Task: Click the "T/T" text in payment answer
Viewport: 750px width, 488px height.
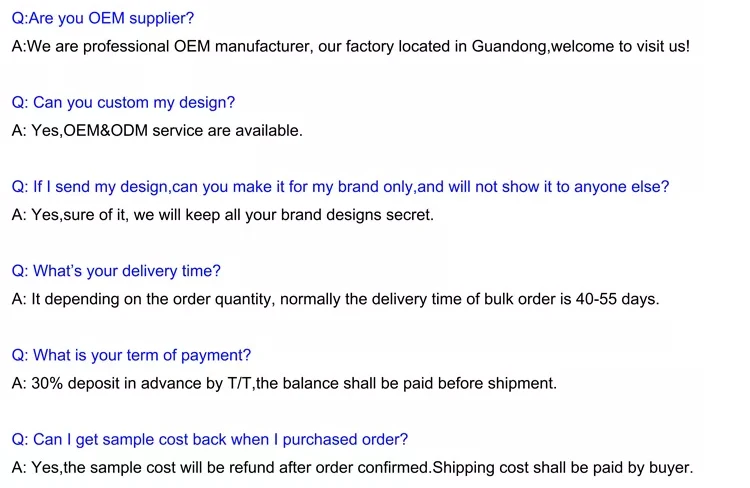Action: tap(240, 383)
